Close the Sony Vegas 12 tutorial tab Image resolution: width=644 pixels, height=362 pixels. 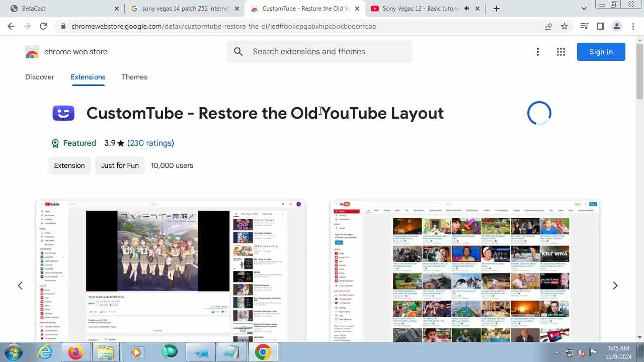477,9
